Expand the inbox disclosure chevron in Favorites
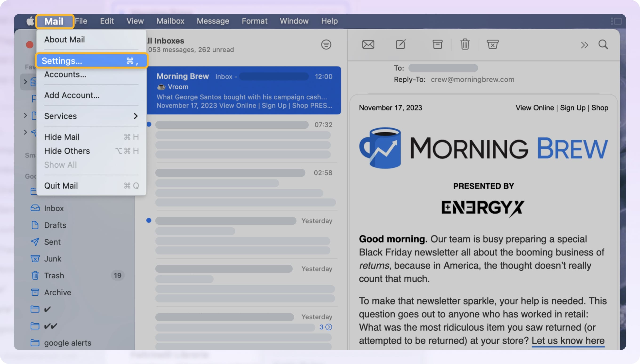 (25, 82)
